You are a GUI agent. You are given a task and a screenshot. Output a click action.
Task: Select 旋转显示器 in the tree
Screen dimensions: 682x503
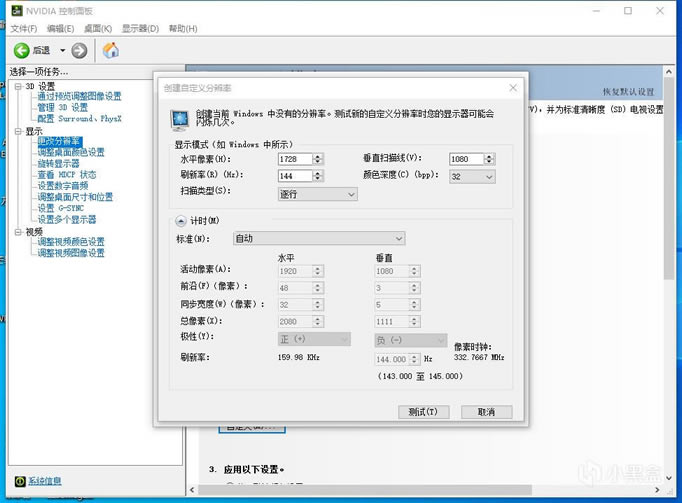pos(58,164)
